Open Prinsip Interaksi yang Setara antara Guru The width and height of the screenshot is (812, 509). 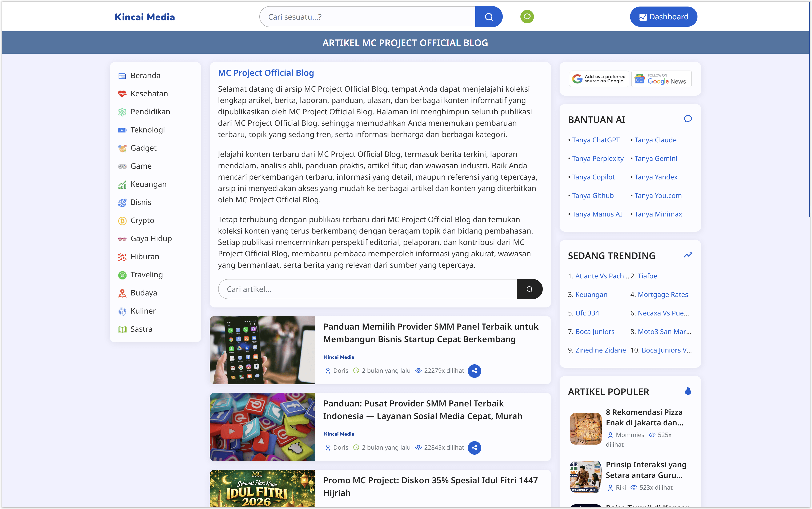coord(646,470)
